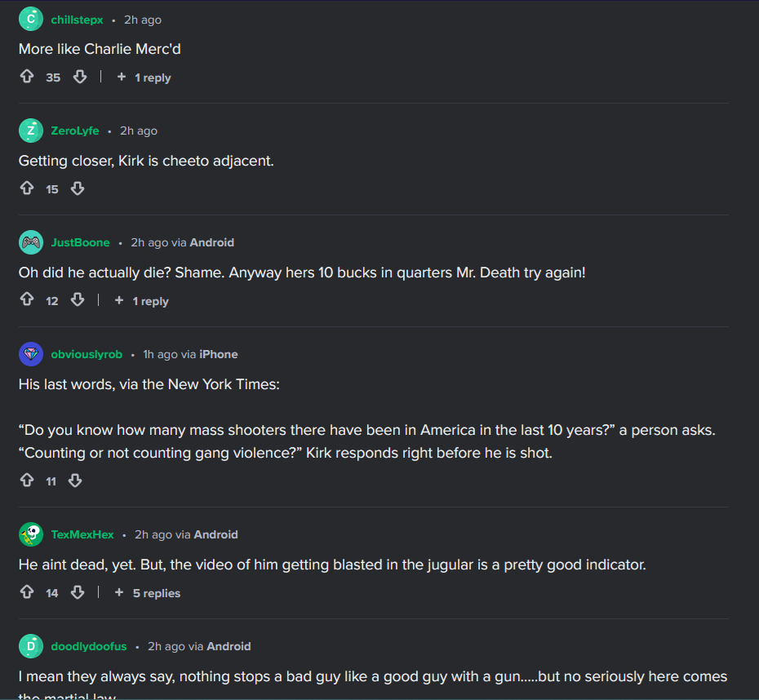Open ZeroLyfe's username link
759x700 pixels.
click(x=74, y=131)
